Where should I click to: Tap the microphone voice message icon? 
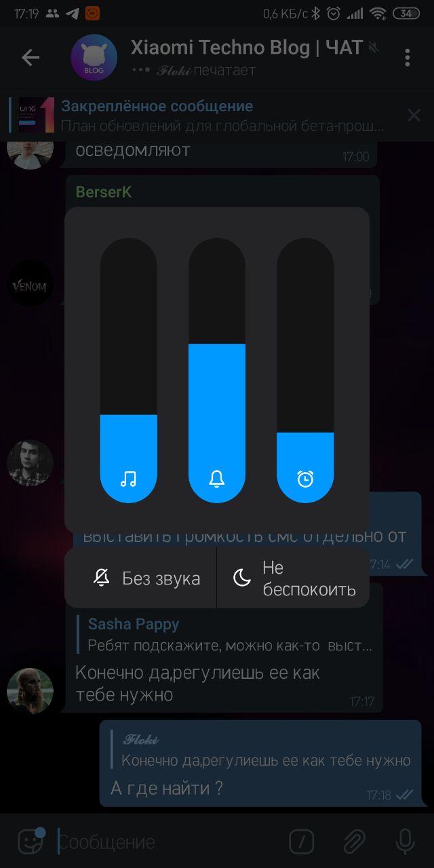coord(405,842)
